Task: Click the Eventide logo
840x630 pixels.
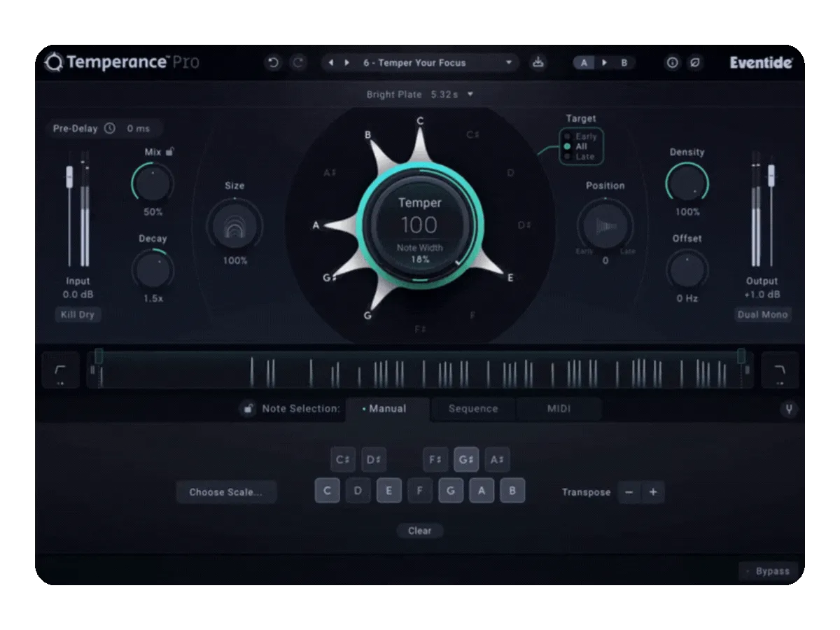Action: [x=761, y=63]
